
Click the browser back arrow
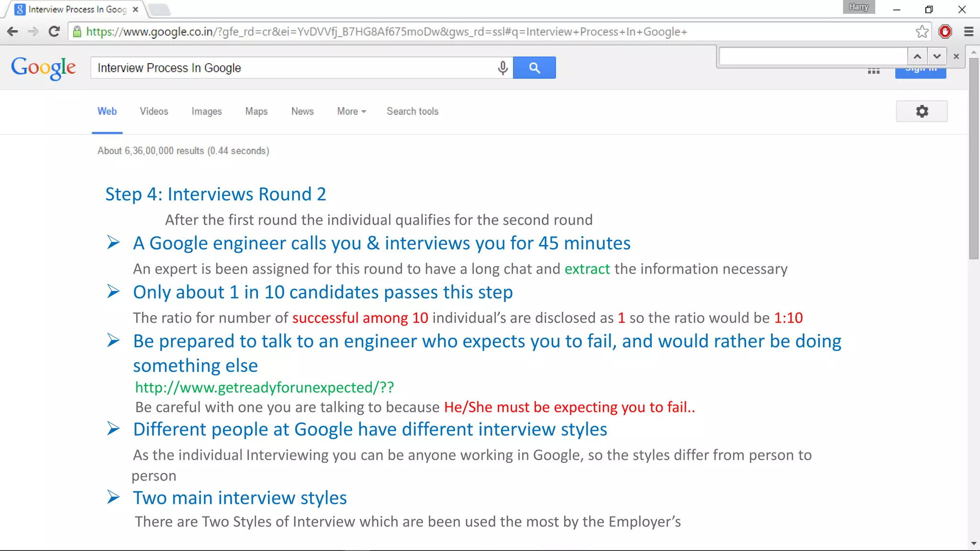coord(13,32)
